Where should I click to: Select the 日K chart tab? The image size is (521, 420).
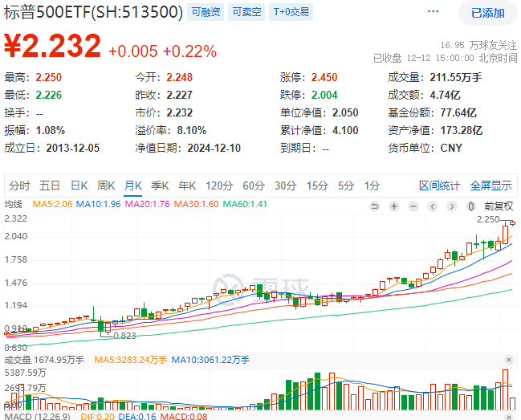(79, 186)
